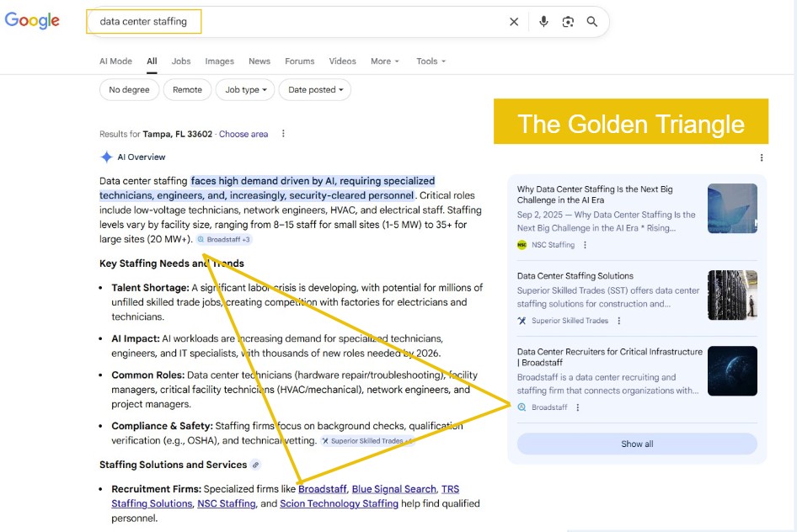The image size is (797, 532).
Task: Click the Broadstaff +3 source chip
Action: click(222, 238)
